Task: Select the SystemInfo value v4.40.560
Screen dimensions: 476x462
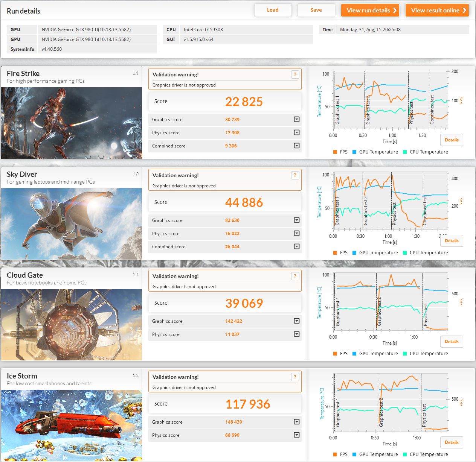Action: [x=52, y=49]
